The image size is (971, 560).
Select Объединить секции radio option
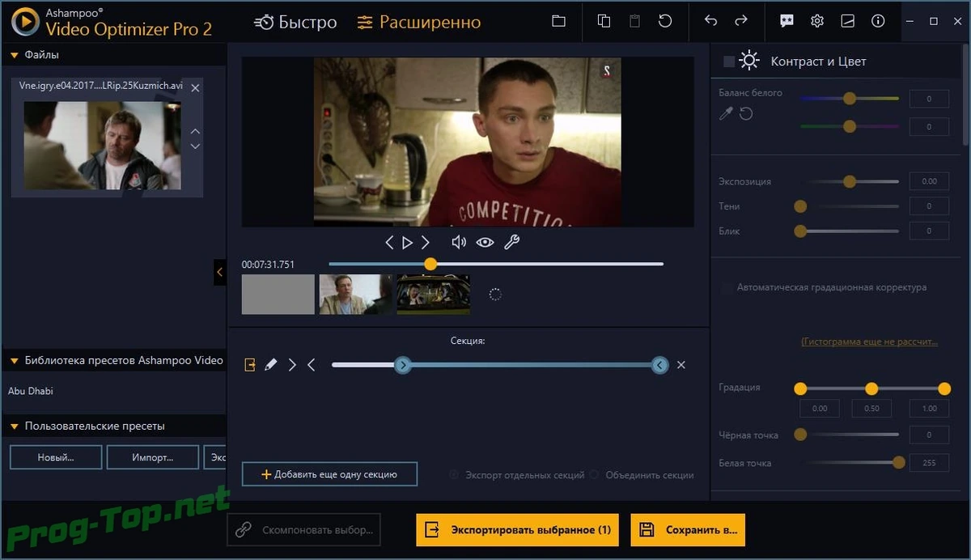594,475
